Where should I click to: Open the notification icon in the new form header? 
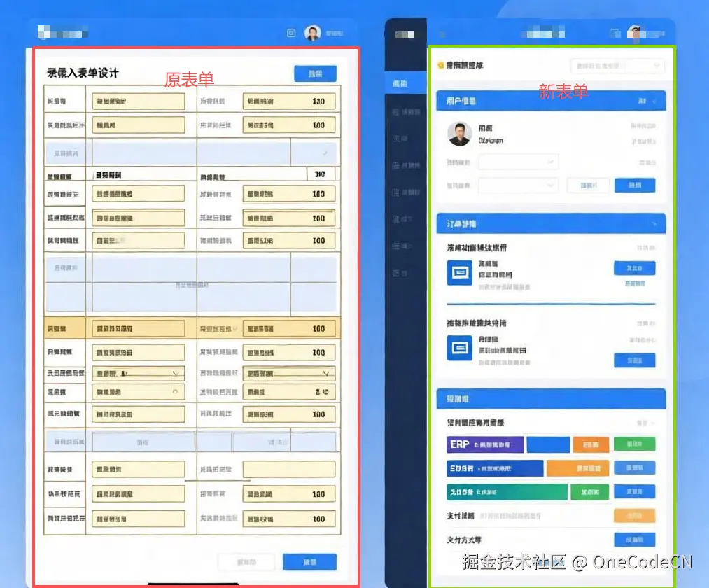click(616, 31)
